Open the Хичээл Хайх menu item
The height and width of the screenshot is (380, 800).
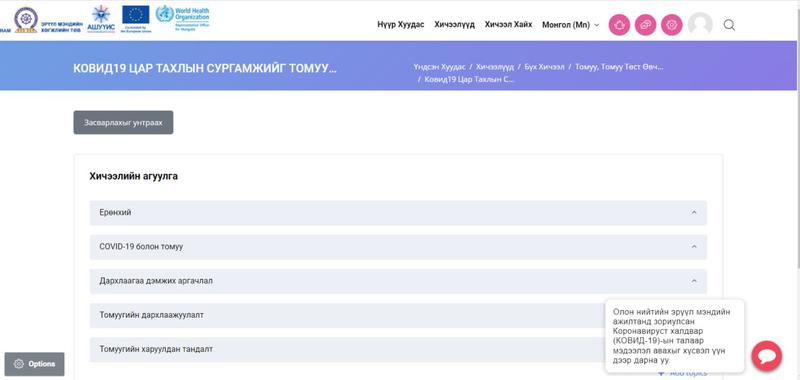508,24
